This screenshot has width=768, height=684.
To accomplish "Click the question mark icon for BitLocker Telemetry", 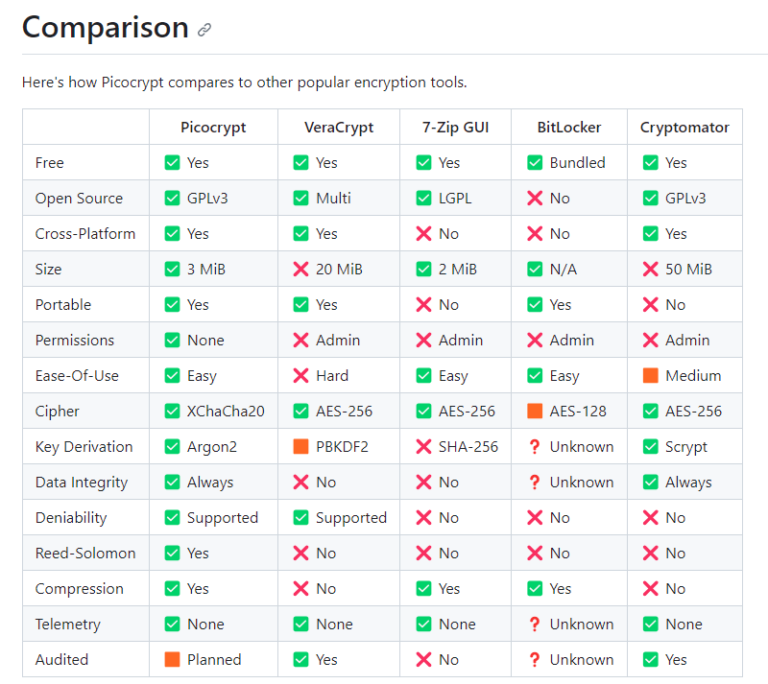I will tap(534, 624).
